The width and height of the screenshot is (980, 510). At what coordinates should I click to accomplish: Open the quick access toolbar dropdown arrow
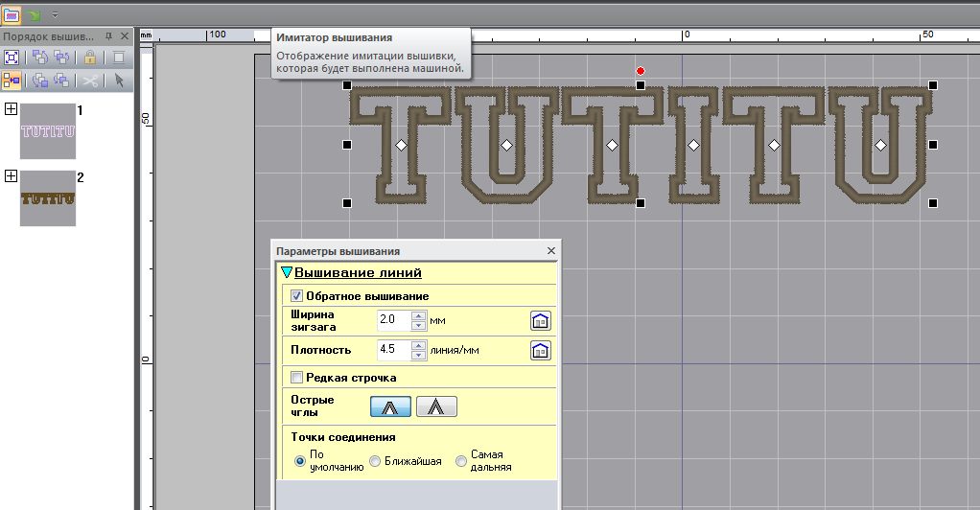pos(55,15)
